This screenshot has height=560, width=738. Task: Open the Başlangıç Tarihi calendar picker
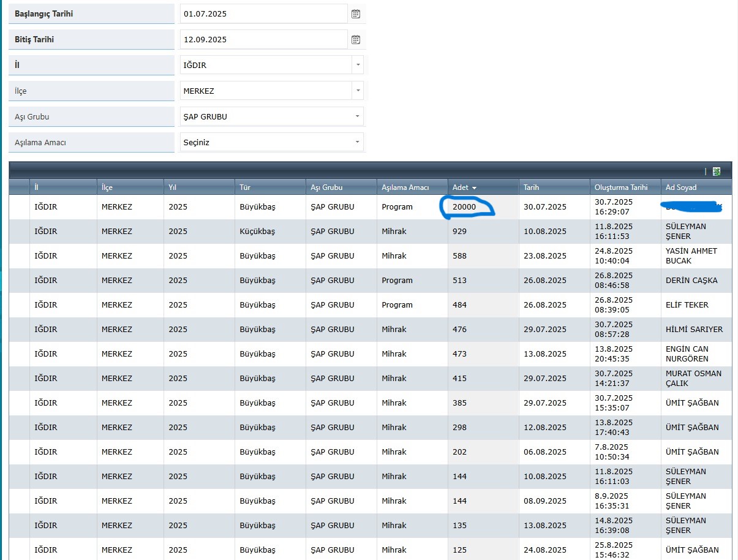tap(356, 13)
